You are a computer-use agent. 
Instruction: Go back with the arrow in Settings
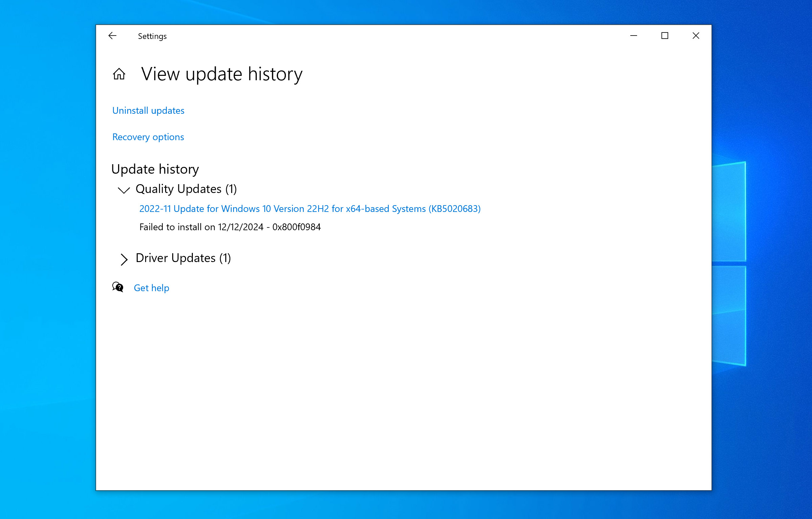[x=112, y=36]
